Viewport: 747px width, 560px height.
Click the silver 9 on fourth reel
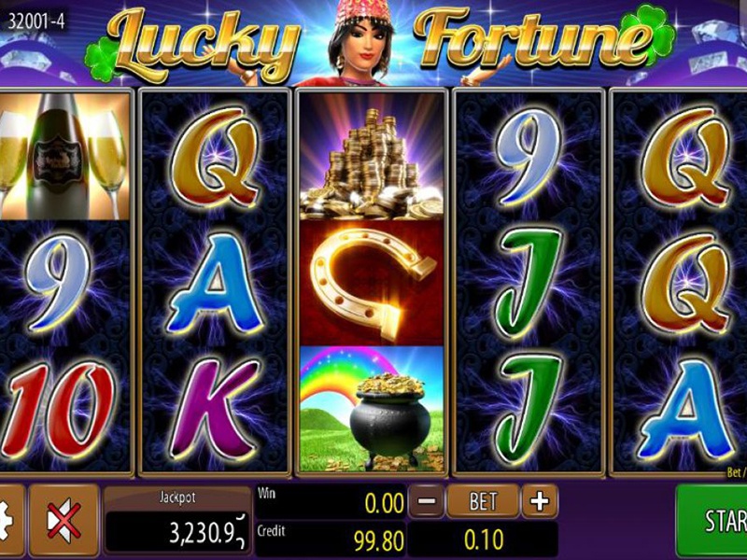529,156
